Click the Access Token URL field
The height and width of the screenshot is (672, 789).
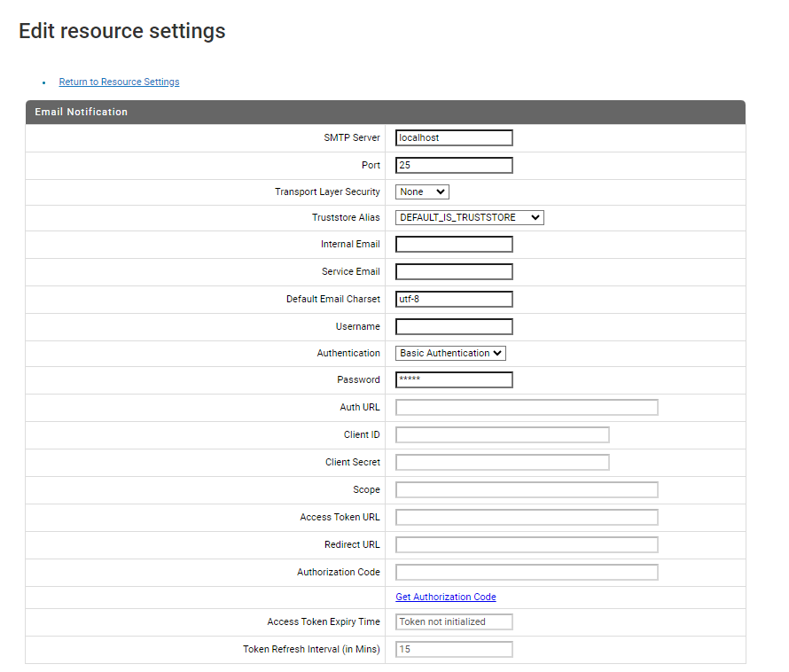click(x=527, y=517)
